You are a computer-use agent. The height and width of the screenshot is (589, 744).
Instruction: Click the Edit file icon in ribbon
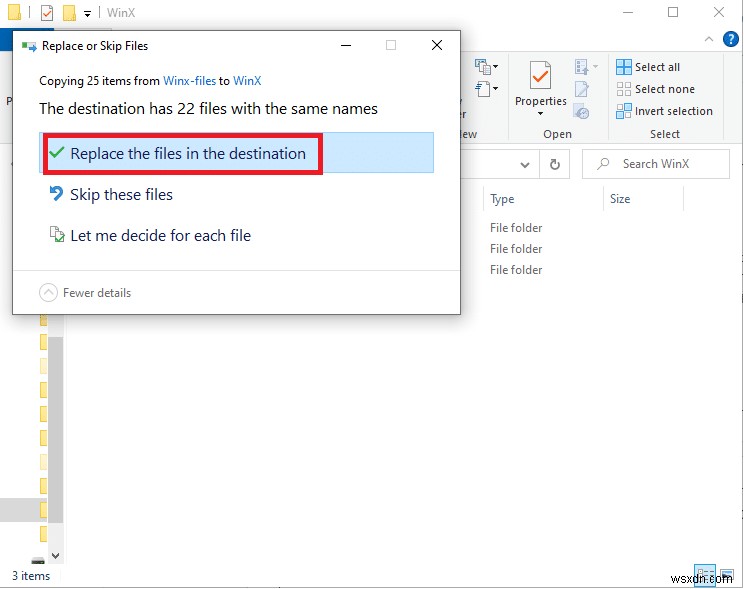582,89
